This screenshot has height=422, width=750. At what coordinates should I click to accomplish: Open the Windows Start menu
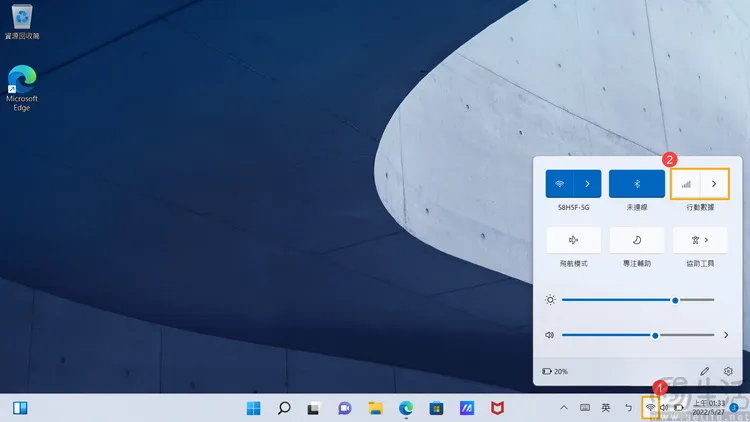[x=254, y=408]
